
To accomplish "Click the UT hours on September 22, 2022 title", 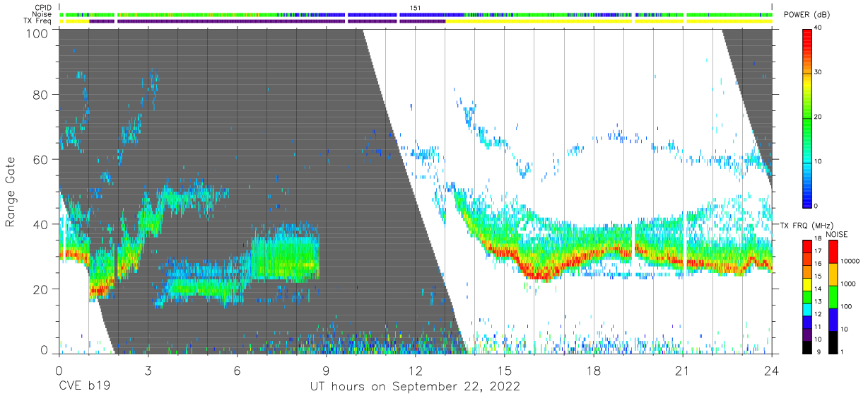I will click(x=415, y=387).
